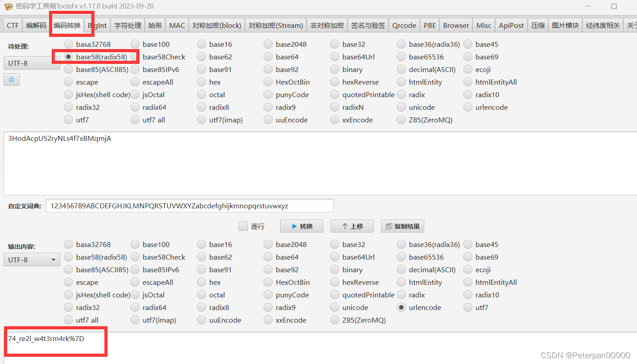Image resolution: width=637 pixels, height=364 pixels.
Task: Click the ToolsFx app icon in title bar
Action: 9,6
